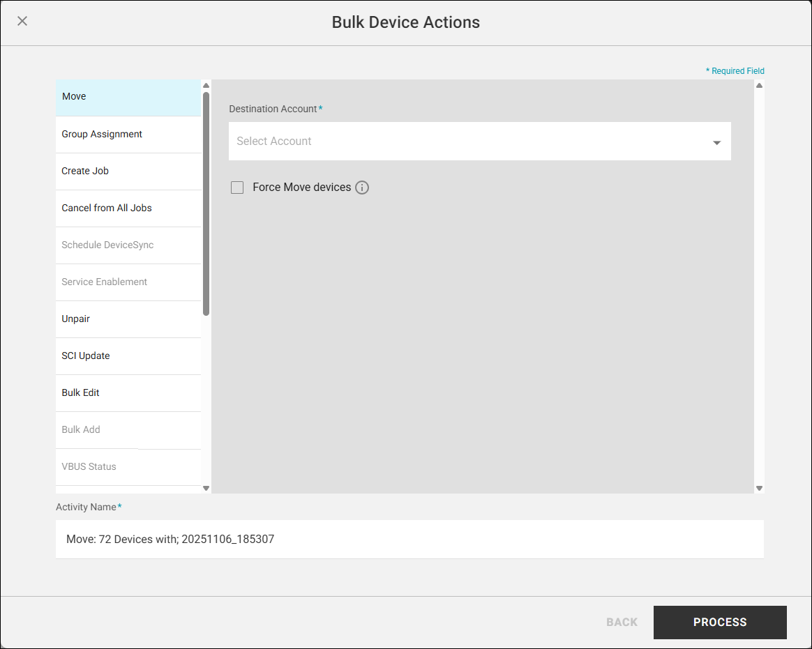This screenshot has height=649, width=812.
Task: Choose Cancel from All Jobs
Action: (x=128, y=208)
